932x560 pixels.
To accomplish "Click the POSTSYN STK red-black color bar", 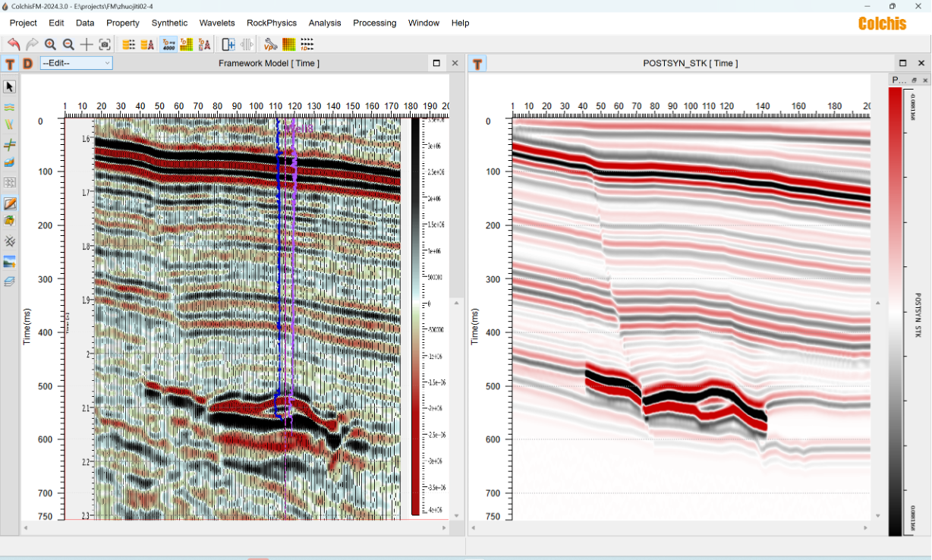I will 896,311.
